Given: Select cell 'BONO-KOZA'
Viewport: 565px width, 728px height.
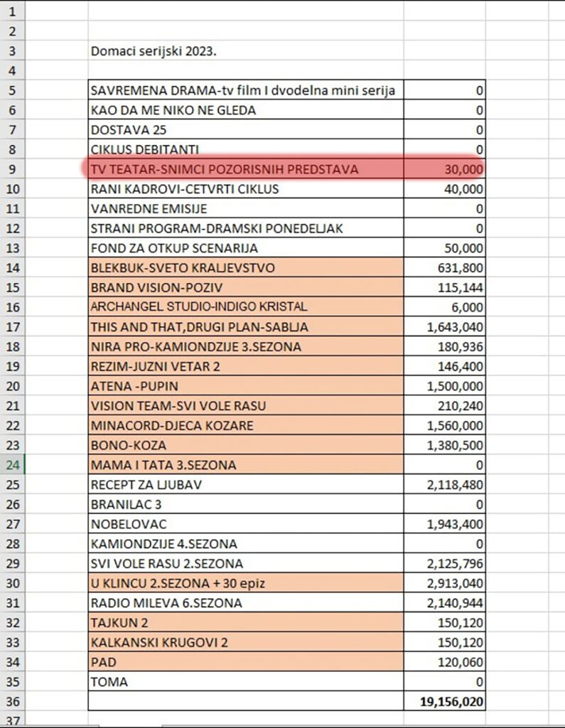Looking at the screenshot, I should [x=246, y=445].
